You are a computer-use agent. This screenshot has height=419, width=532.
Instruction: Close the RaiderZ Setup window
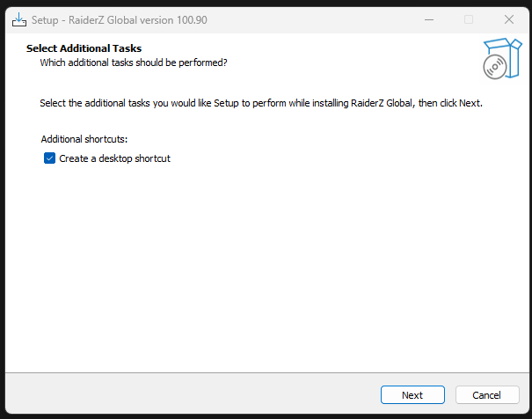tap(509, 19)
